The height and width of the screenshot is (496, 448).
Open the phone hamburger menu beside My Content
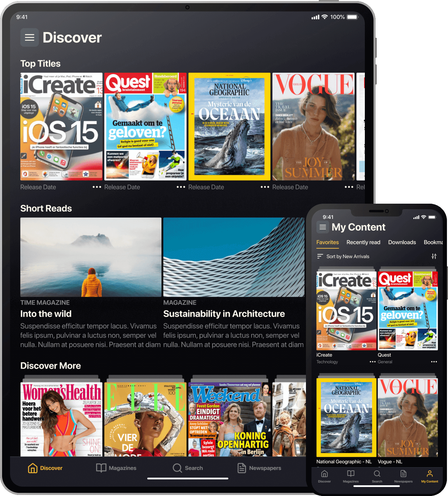point(323,227)
